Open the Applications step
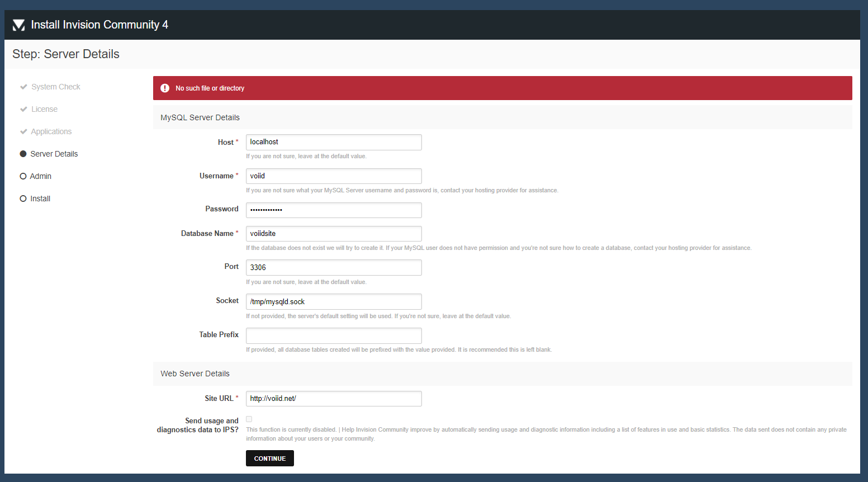This screenshot has height=482, width=868. [x=51, y=131]
